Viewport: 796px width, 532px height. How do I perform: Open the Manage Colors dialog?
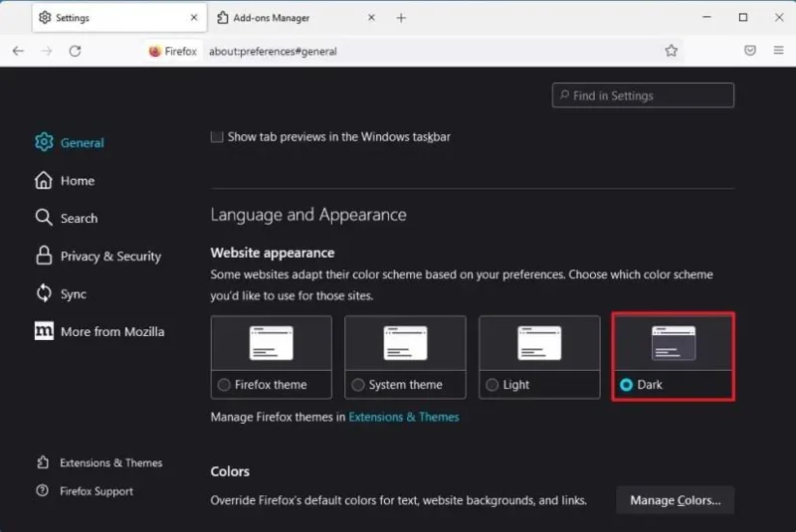pos(676,500)
